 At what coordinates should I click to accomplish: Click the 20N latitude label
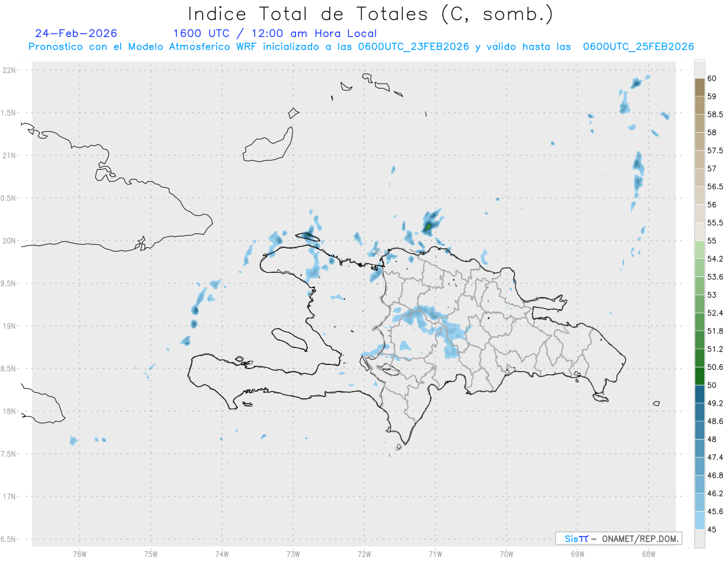(10, 241)
